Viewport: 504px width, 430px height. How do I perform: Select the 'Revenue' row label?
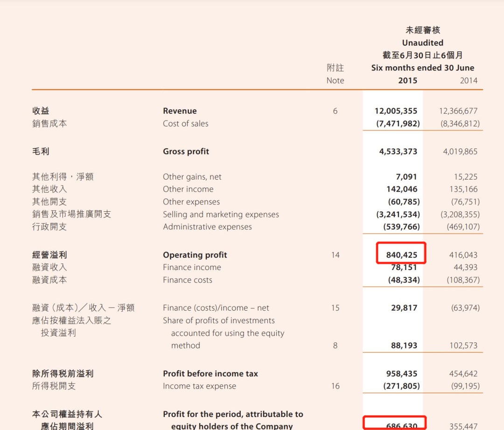click(x=180, y=111)
